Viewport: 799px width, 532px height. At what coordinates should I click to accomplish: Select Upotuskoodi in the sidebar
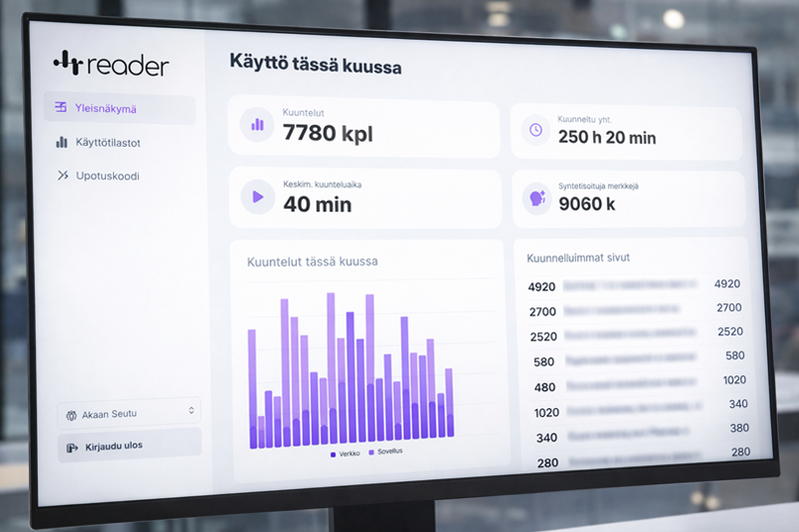click(107, 176)
